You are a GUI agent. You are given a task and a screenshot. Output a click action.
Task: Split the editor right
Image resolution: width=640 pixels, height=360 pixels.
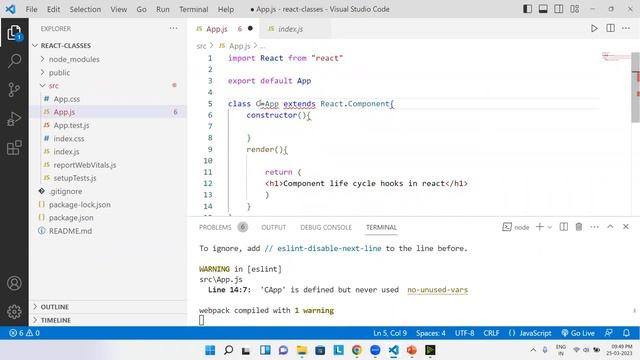pos(610,28)
